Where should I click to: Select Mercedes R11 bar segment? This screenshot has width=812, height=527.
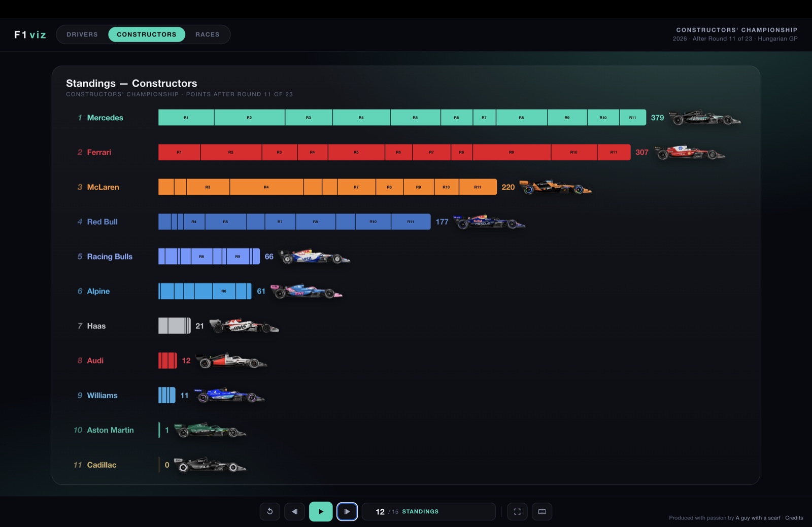[x=633, y=118]
